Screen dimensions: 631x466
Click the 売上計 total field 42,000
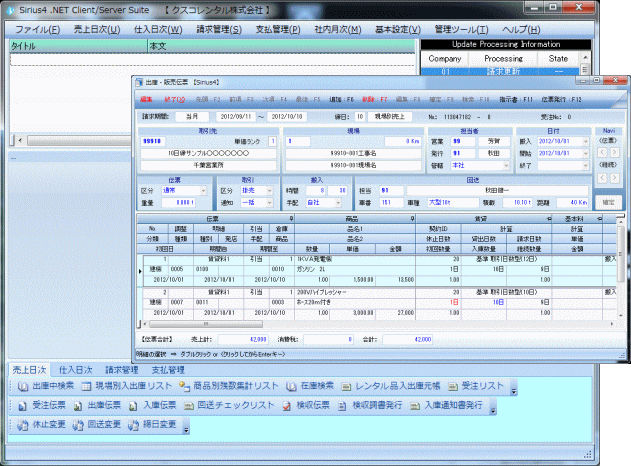click(243, 339)
